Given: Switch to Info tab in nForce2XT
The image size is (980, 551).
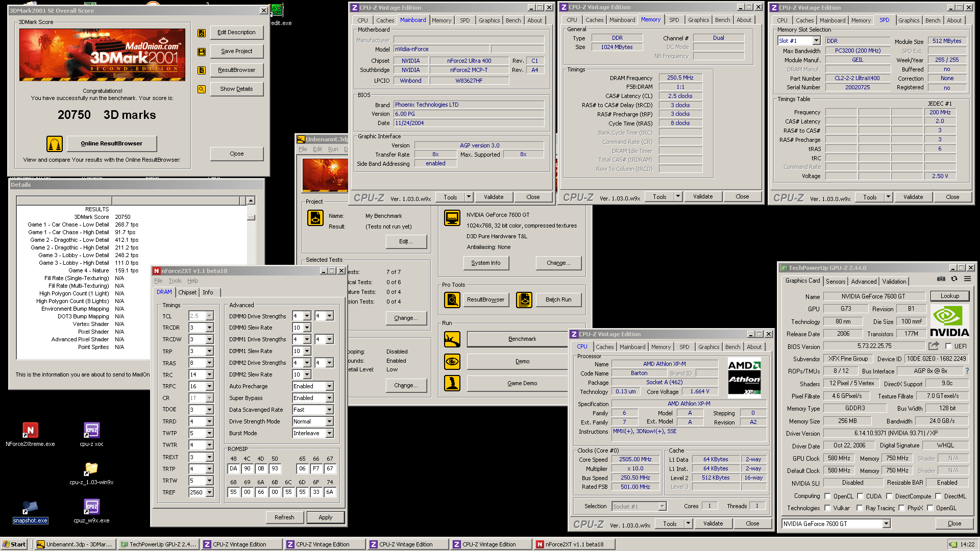Looking at the screenshot, I should tap(208, 292).
